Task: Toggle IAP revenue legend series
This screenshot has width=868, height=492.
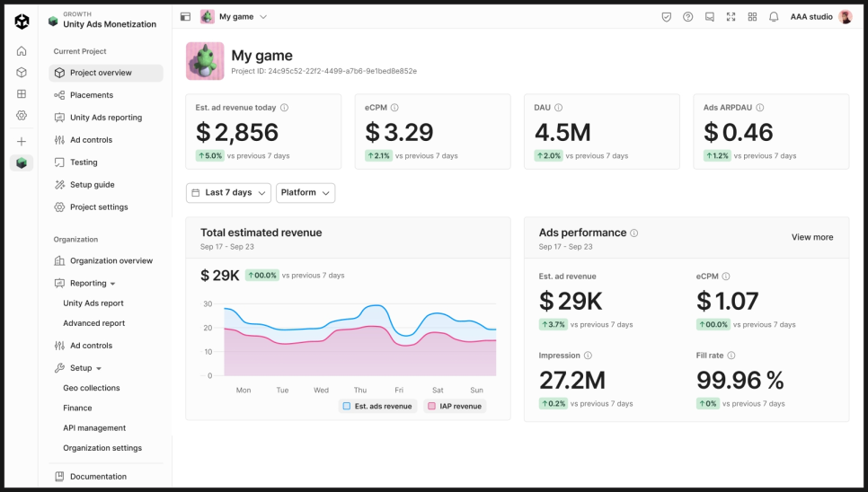Action: pyautogui.click(x=455, y=407)
